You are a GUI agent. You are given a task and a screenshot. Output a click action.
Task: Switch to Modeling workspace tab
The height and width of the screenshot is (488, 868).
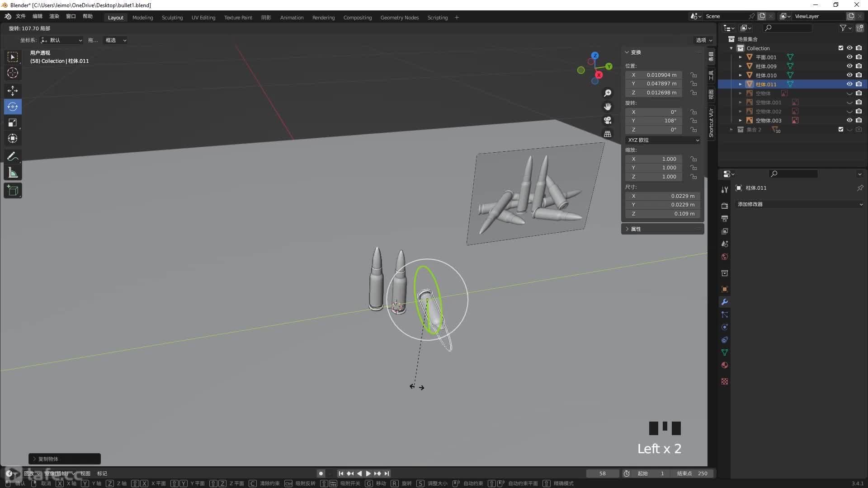point(142,18)
